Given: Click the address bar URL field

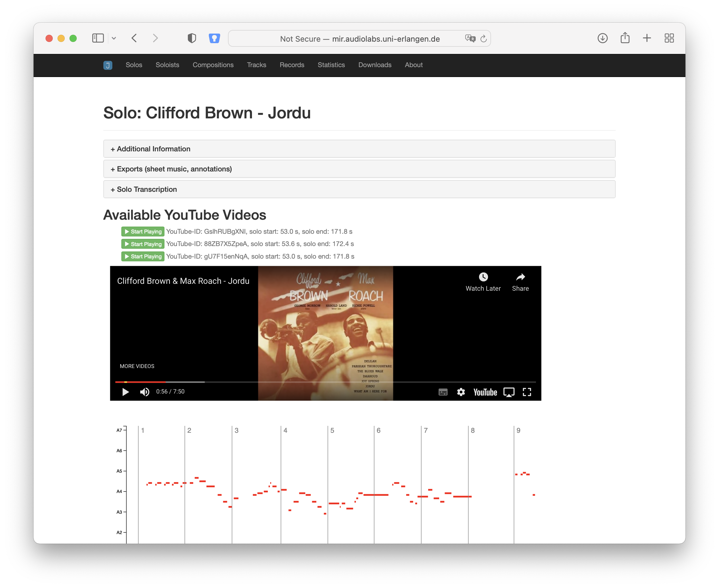Looking at the screenshot, I should tap(359, 39).
